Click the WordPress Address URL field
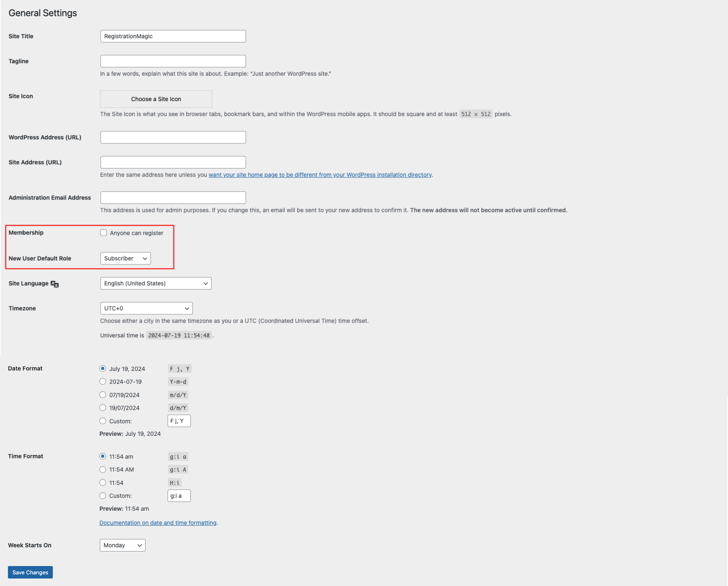The width and height of the screenshot is (728, 586). [173, 137]
